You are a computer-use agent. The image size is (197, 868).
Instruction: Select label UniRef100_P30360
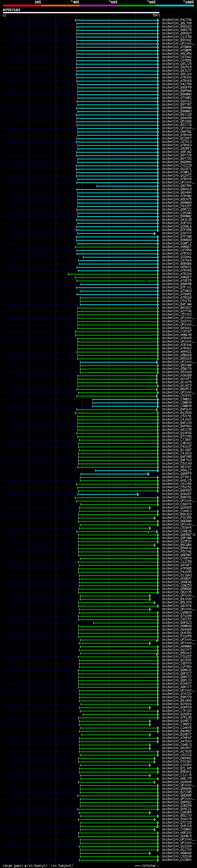176,761
